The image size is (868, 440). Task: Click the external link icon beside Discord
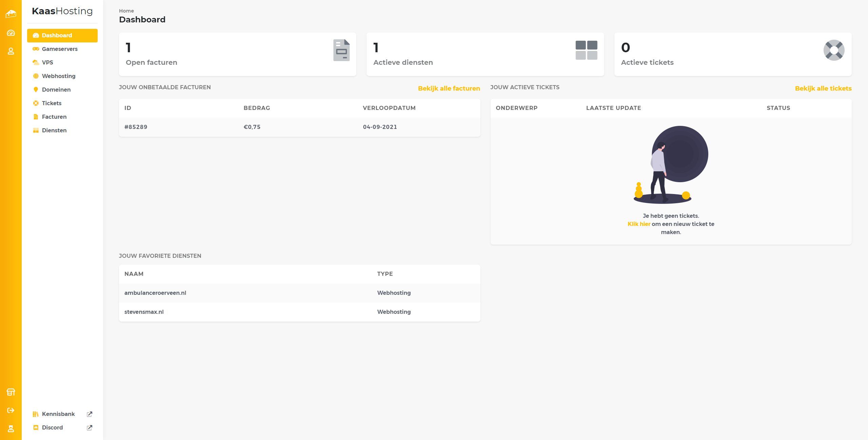click(90, 428)
